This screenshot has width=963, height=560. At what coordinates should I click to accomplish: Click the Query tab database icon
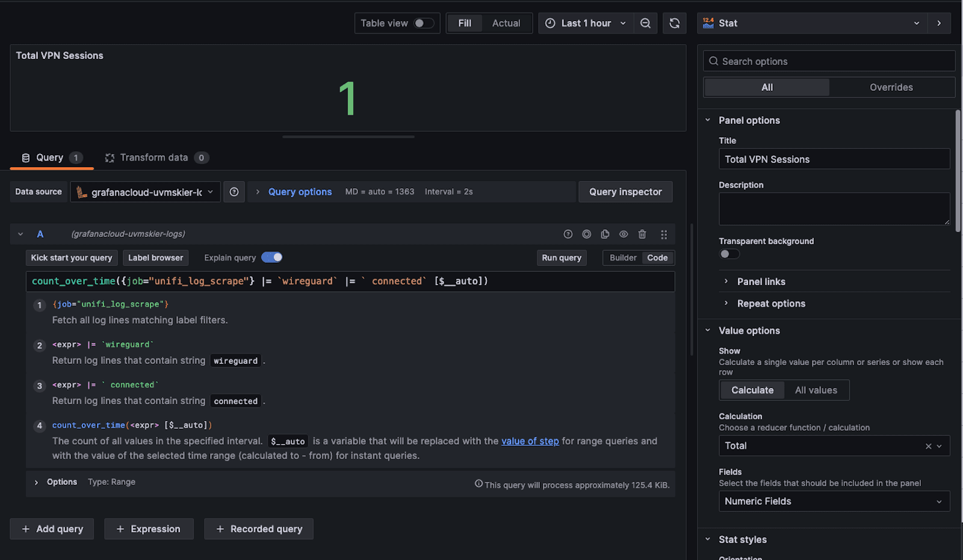pos(26,158)
